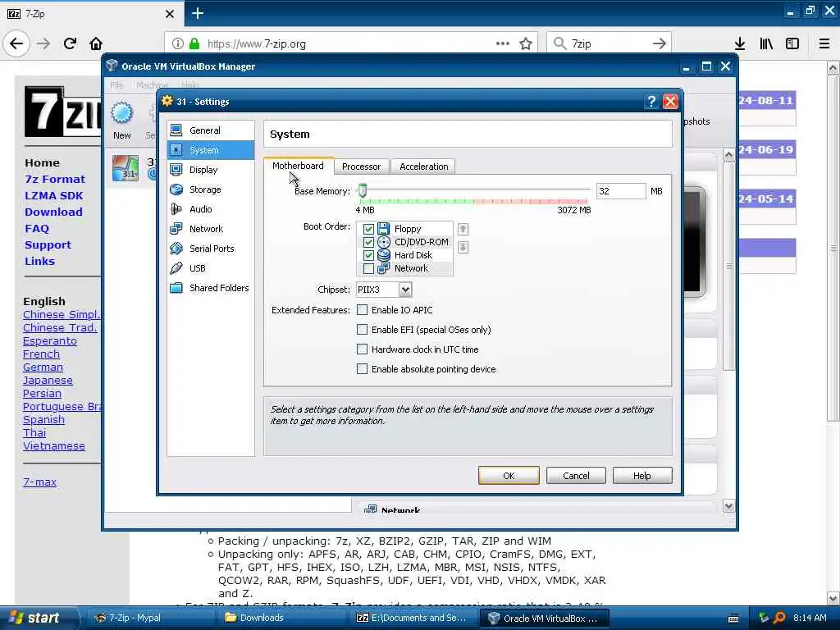Open Windows start menu

point(34,619)
